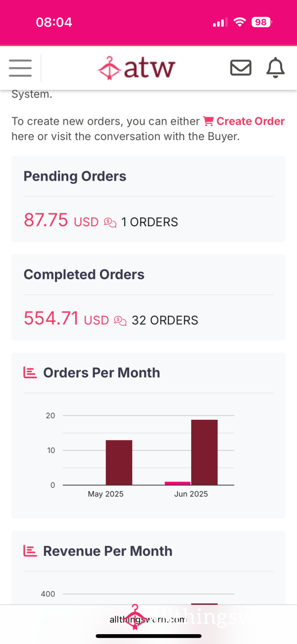This screenshot has height=644, width=297.
Task: Tap the May 2025 dark red bar
Action: [119, 462]
